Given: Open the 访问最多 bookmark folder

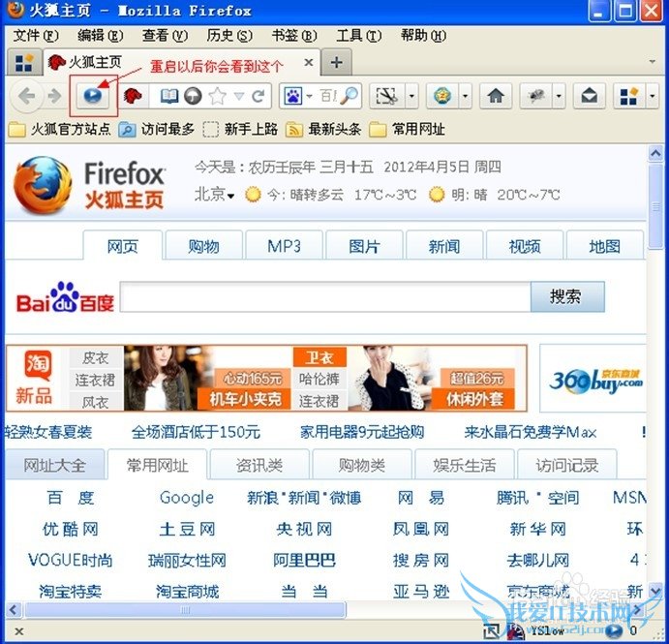Looking at the screenshot, I should click(156, 129).
